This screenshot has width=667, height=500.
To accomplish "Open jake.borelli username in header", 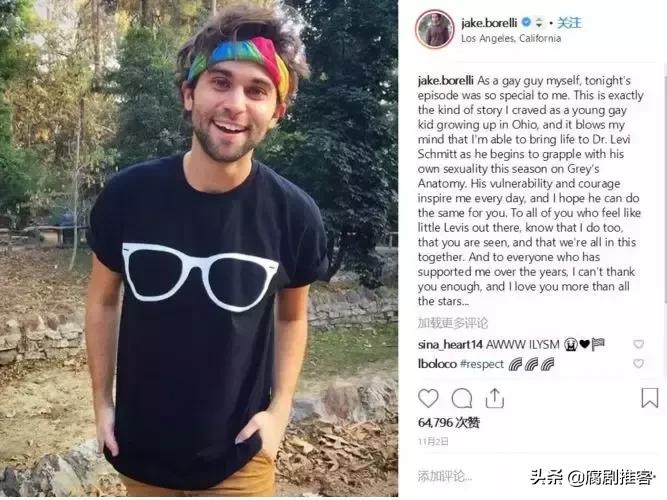I will pos(490,23).
